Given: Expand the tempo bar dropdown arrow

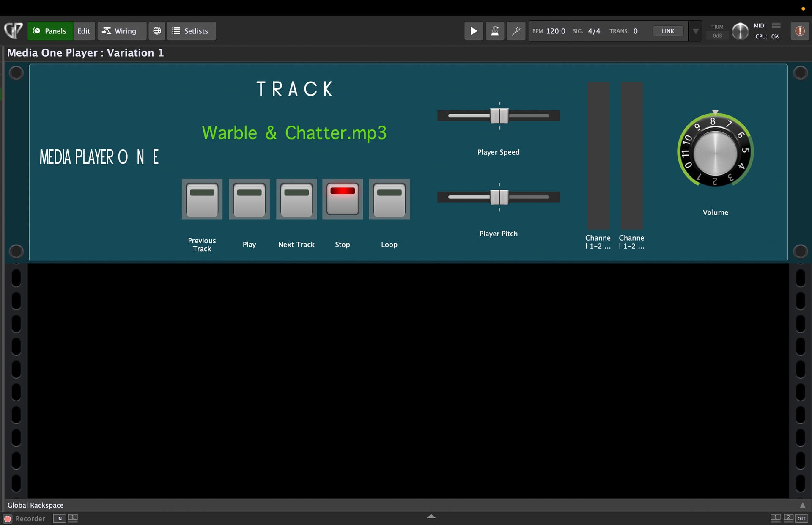Looking at the screenshot, I should click(x=695, y=31).
